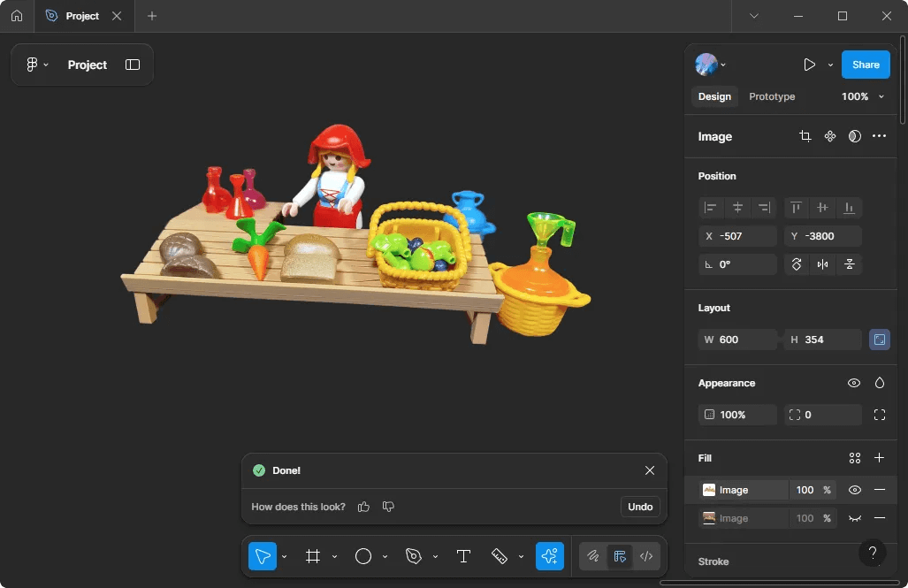
Task: Switch to Draw mode
Action: tap(593, 556)
